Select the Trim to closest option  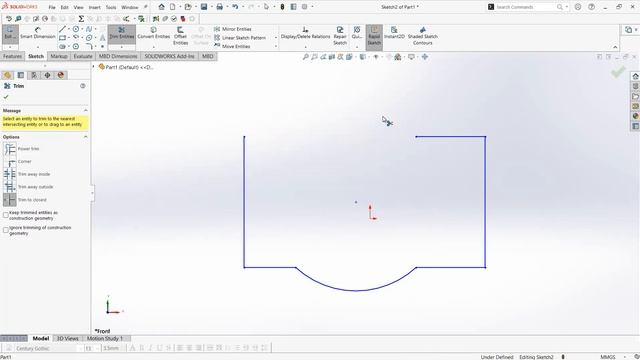[x=25, y=200]
